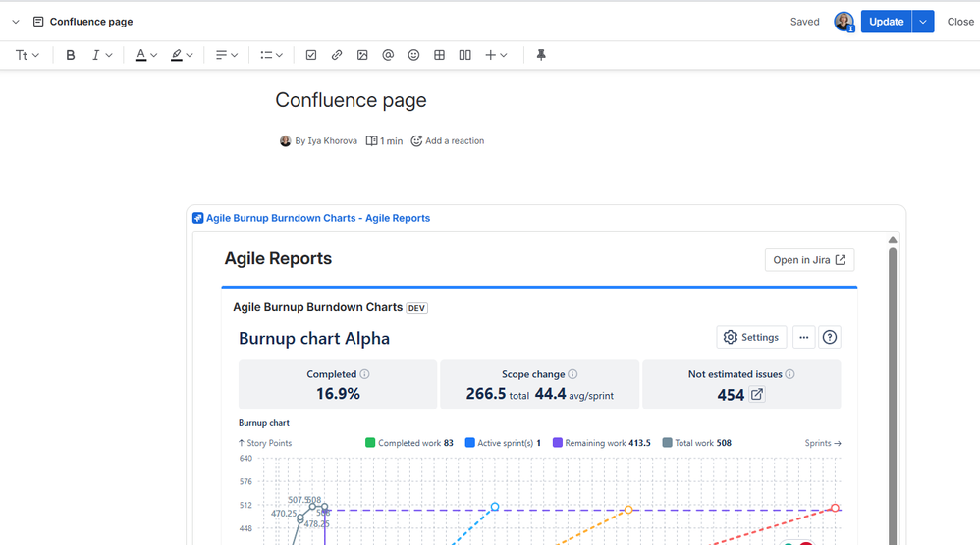Insert an emoji
Screen dimensions: 980x545
click(413, 55)
